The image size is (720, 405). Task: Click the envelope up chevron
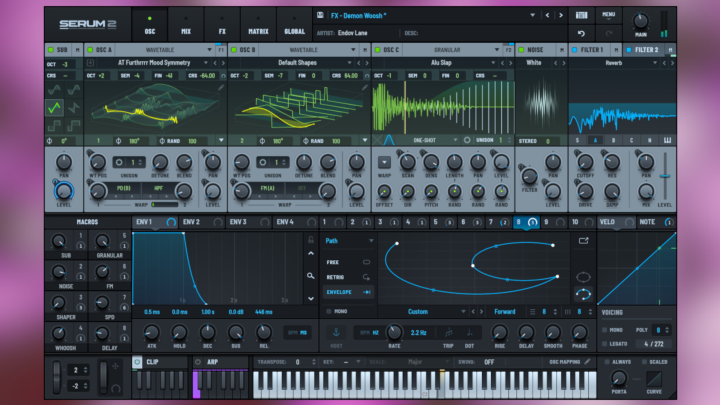tap(311, 253)
